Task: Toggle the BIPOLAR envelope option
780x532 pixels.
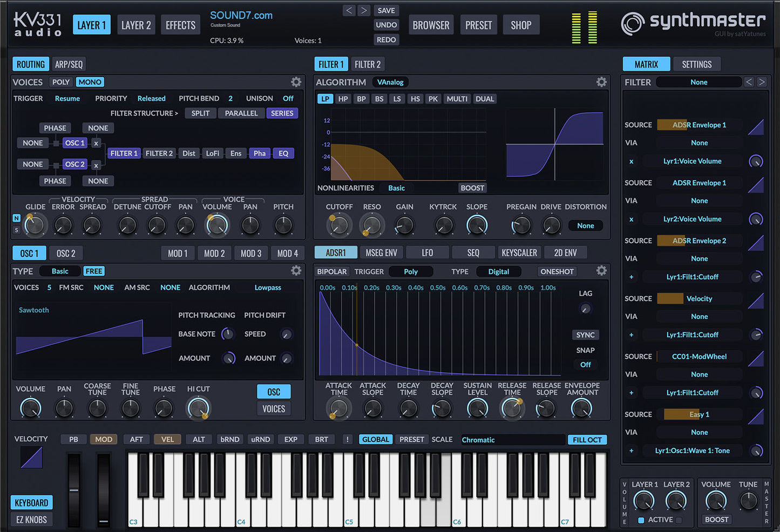Action: point(331,271)
